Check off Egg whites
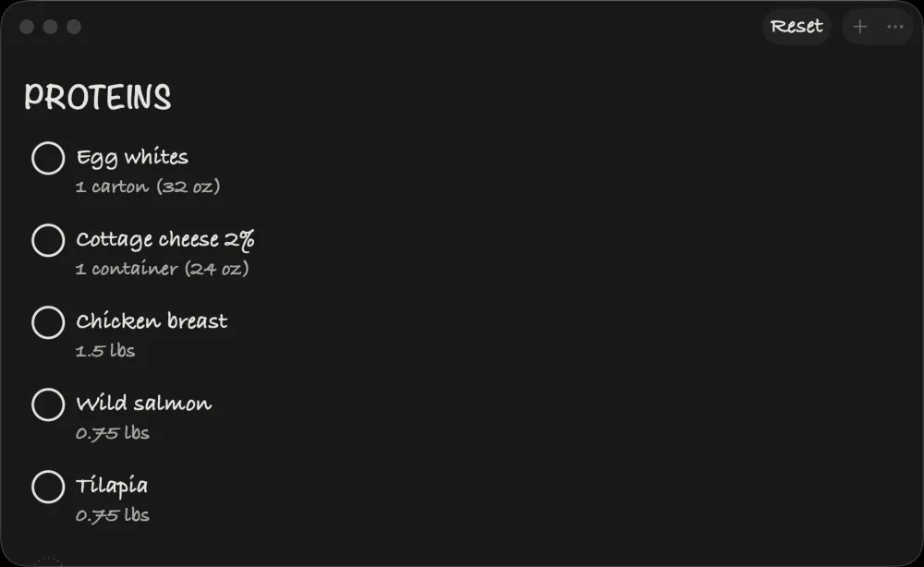Viewport: 924px width, 567px height. (48, 158)
